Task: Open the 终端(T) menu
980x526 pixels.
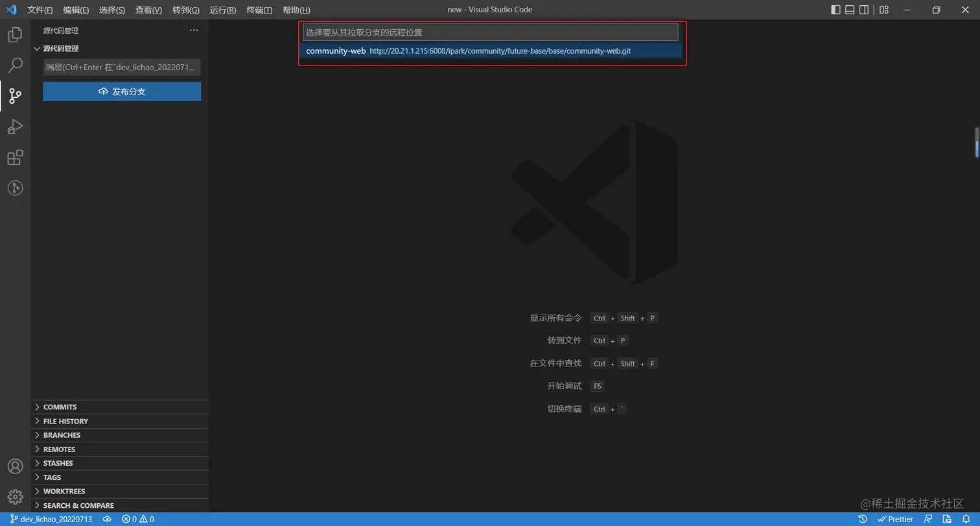Action: (259, 10)
